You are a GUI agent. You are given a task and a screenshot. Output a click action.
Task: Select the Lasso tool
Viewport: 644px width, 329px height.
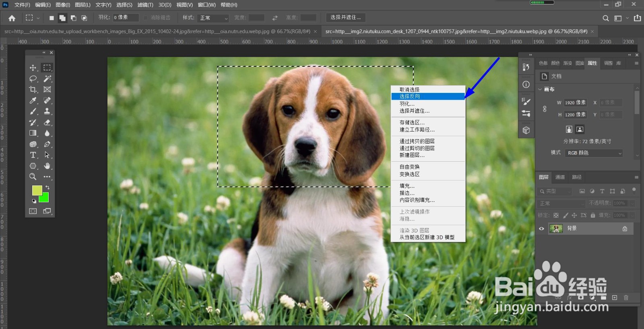click(x=33, y=78)
